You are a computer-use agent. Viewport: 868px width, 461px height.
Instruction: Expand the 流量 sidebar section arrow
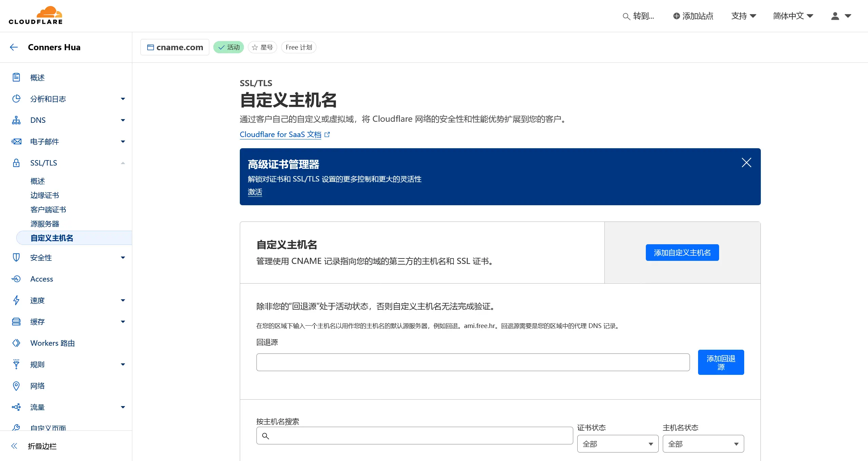(123, 407)
